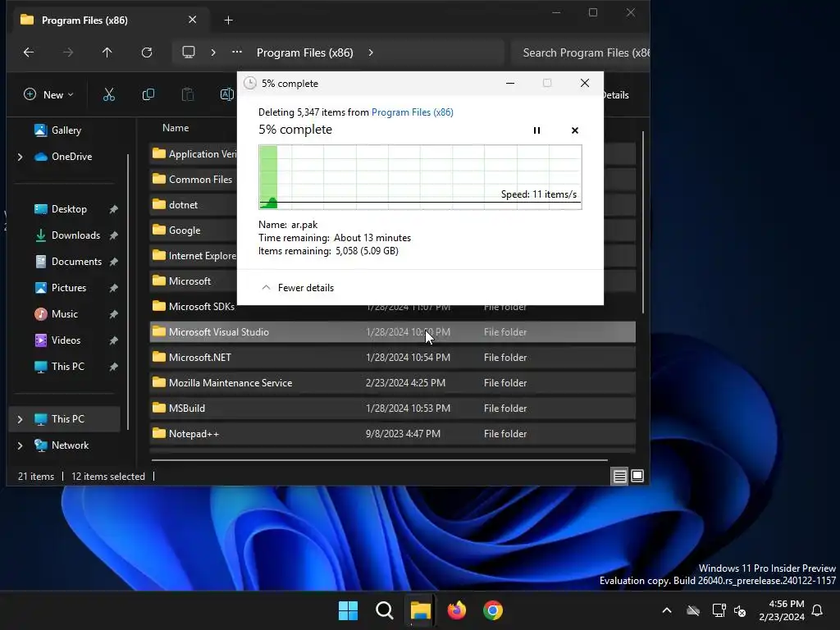Cancel the delete operation with the X
Image resolution: width=840 pixels, height=630 pixels.
tap(575, 130)
